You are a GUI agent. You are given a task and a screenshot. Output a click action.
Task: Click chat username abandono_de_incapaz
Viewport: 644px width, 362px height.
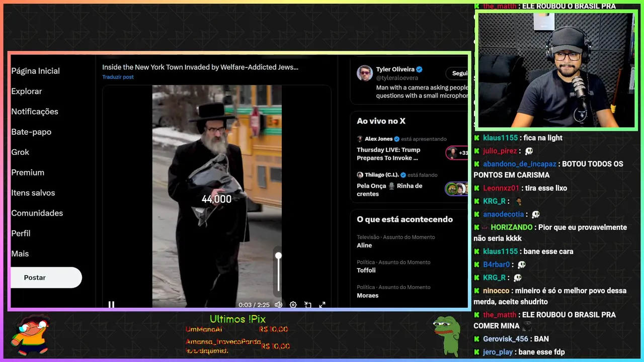point(520,164)
